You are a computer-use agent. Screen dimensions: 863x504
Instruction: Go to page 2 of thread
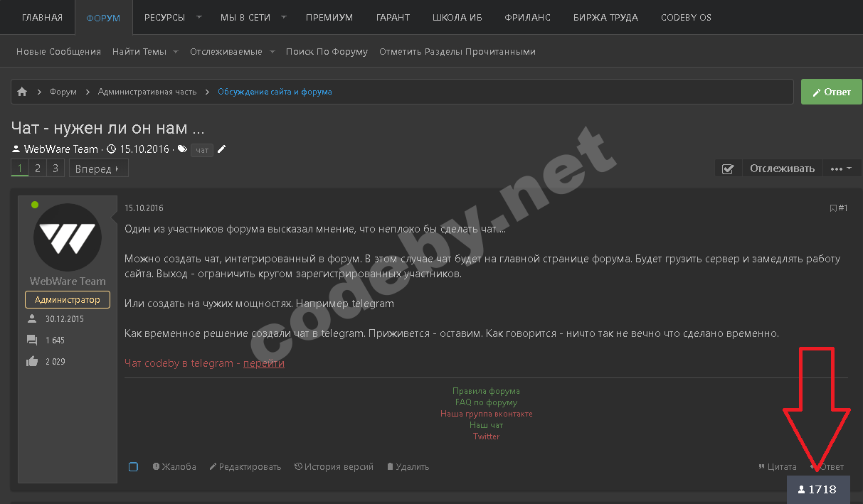point(38,168)
